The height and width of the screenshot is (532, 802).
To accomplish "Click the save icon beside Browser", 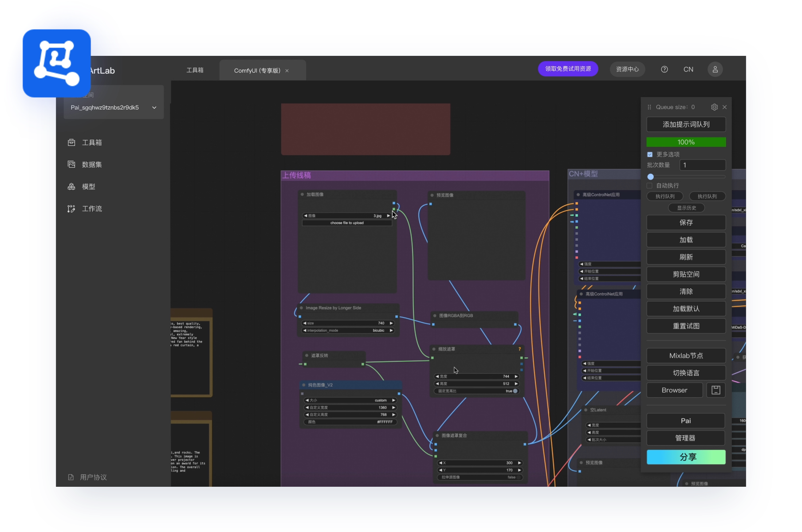I will click(716, 390).
